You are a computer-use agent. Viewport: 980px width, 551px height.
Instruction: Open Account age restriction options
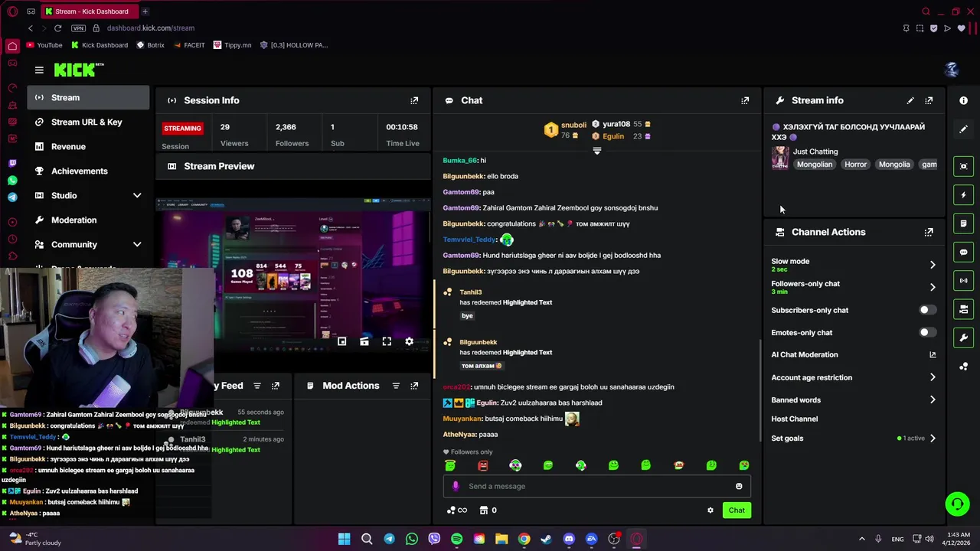(x=854, y=377)
